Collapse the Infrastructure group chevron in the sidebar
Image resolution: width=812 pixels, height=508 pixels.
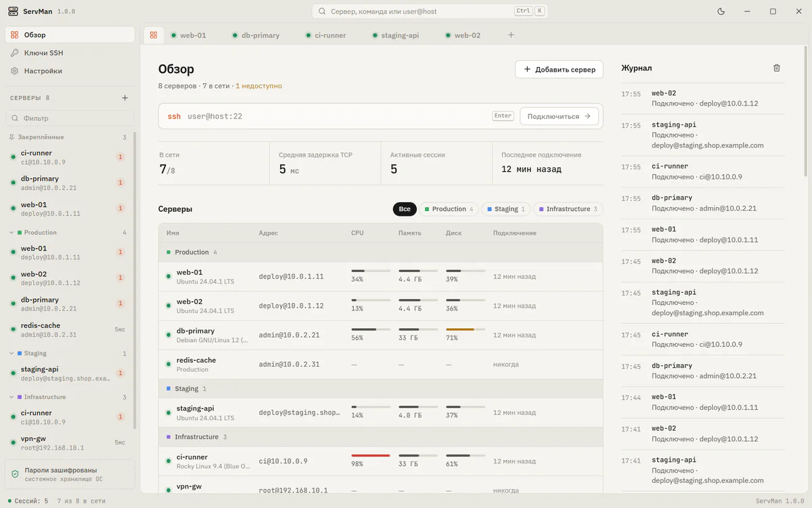(x=12, y=397)
